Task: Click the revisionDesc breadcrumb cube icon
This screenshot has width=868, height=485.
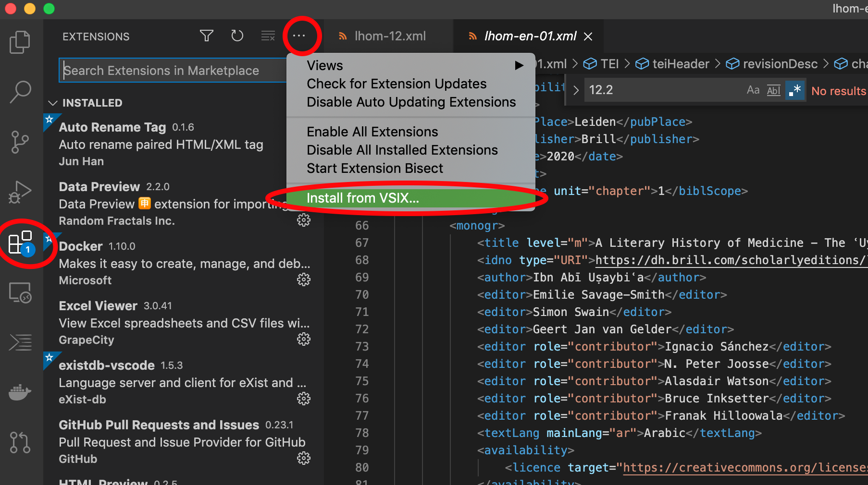Action: (x=732, y=64)
